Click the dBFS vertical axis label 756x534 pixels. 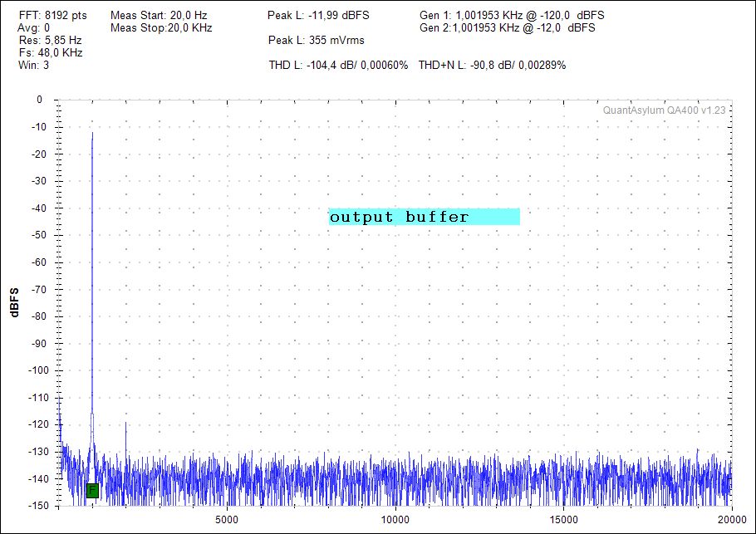pos(14,302)
